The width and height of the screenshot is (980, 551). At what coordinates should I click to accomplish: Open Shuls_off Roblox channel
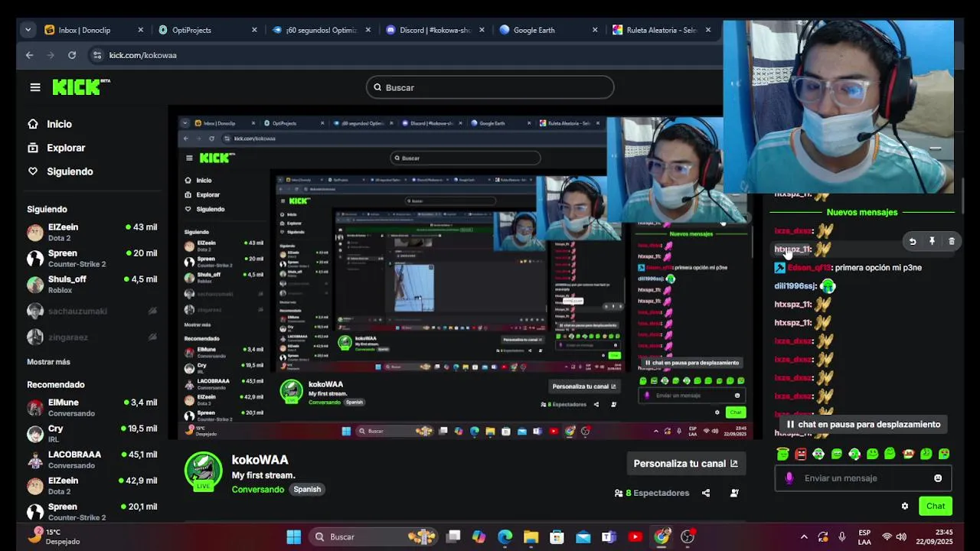click(x=93, y=284)
